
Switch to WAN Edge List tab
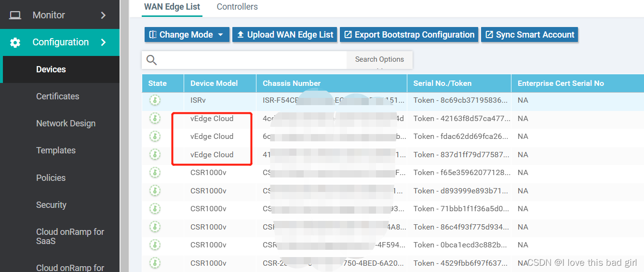click(172, 7)
